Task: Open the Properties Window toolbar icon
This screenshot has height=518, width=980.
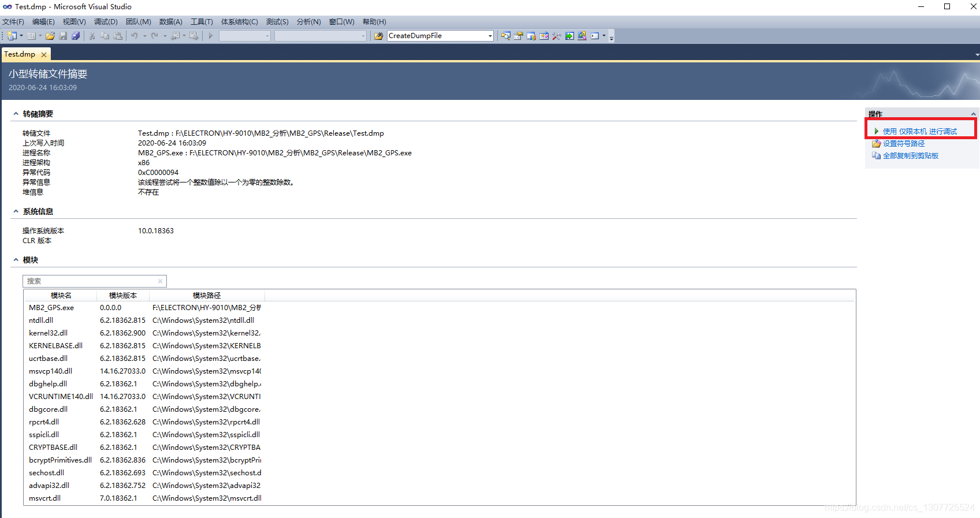Action: pos(519,36)
